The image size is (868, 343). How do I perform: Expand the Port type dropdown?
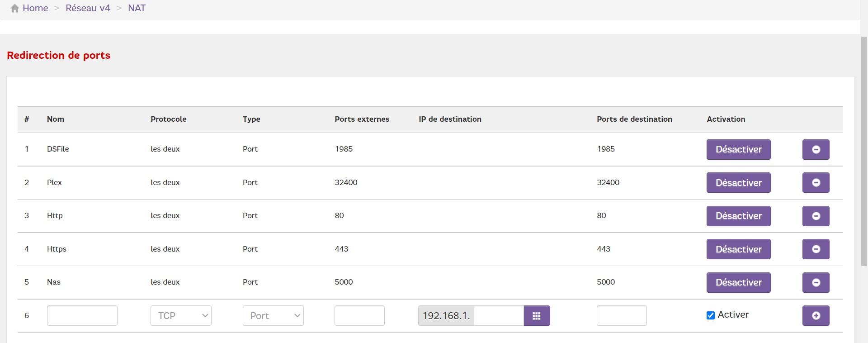pyautogui.click(x=273, y=315)
